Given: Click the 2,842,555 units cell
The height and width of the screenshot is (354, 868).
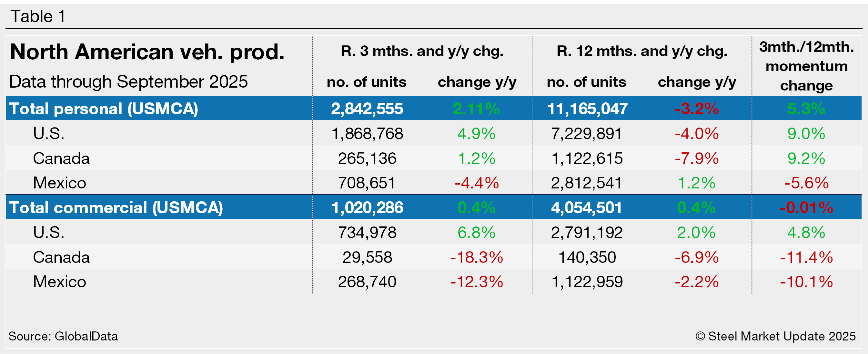Looking at the screenshot, I should 367,109.
